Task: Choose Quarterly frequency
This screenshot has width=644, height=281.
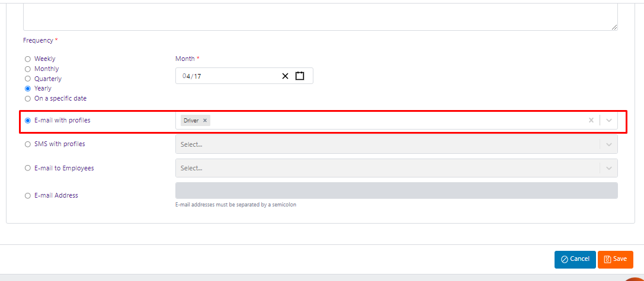Action: (28, 79)
